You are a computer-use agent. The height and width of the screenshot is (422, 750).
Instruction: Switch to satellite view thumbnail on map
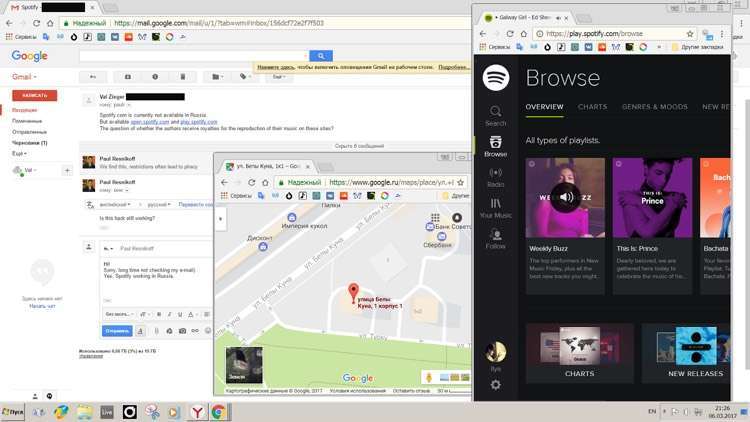tap(244, 365)
